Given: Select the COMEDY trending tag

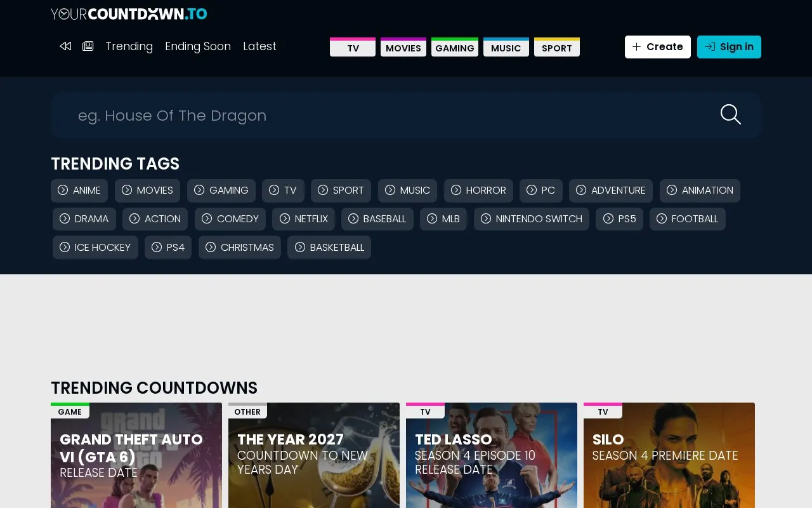Looking at the screenshot, I should click(230, 219).
